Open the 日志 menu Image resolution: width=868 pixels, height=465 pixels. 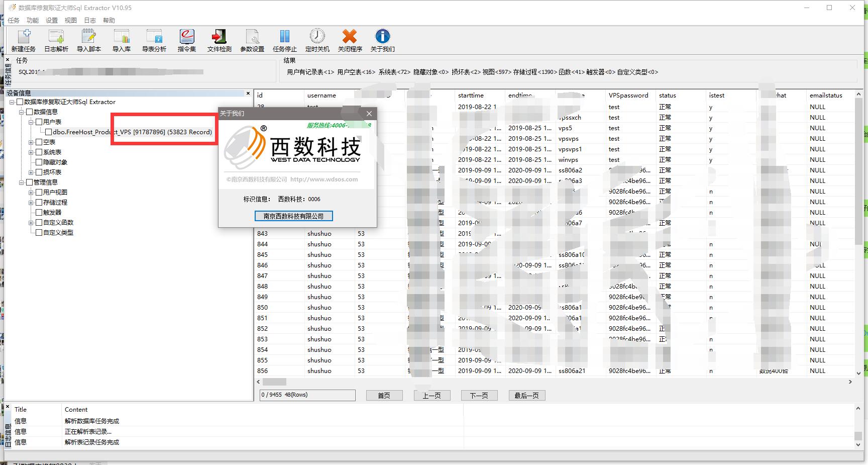(x=90, y=21)
